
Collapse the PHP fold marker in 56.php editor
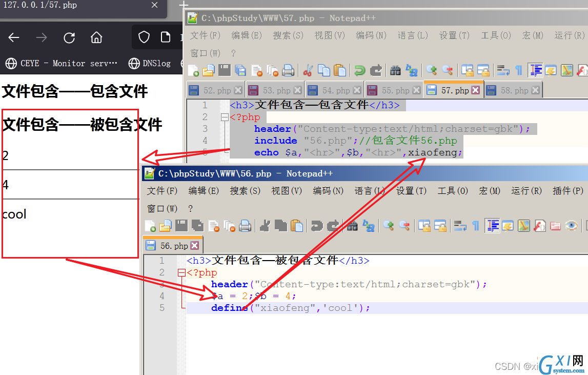pyautogui.click(x=181, y=272)
